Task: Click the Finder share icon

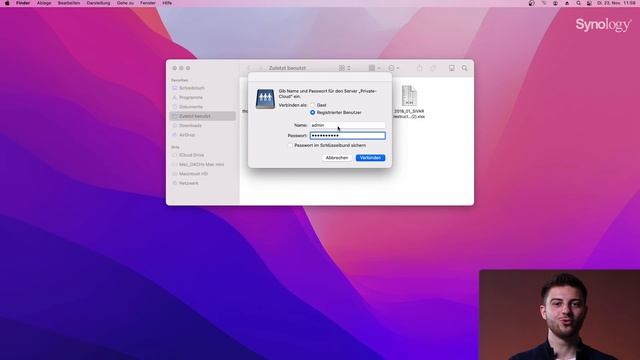Action: [x=420, y=68]
